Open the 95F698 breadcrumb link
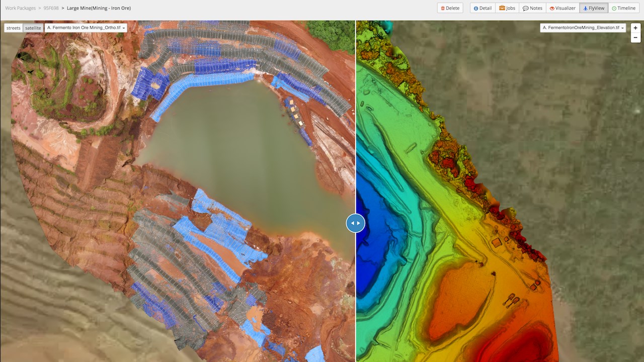644x362 pixels. (x=52, y=8)
